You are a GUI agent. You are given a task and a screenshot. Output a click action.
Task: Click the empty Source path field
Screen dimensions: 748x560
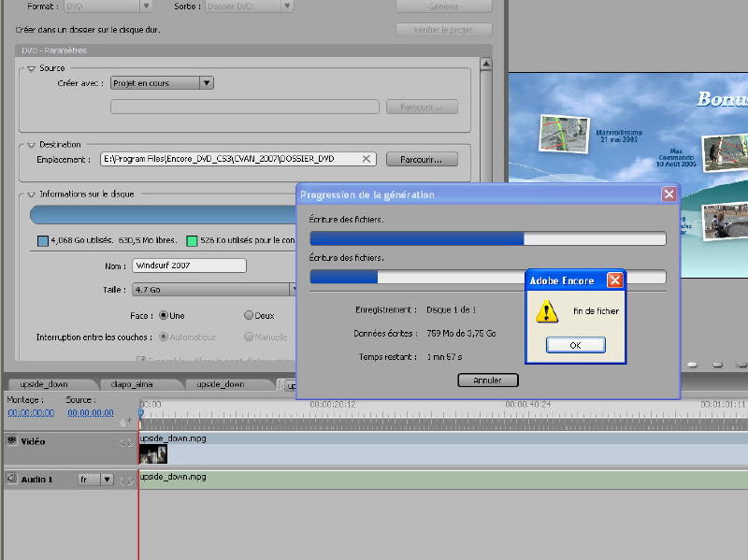(x=245, y=107)
